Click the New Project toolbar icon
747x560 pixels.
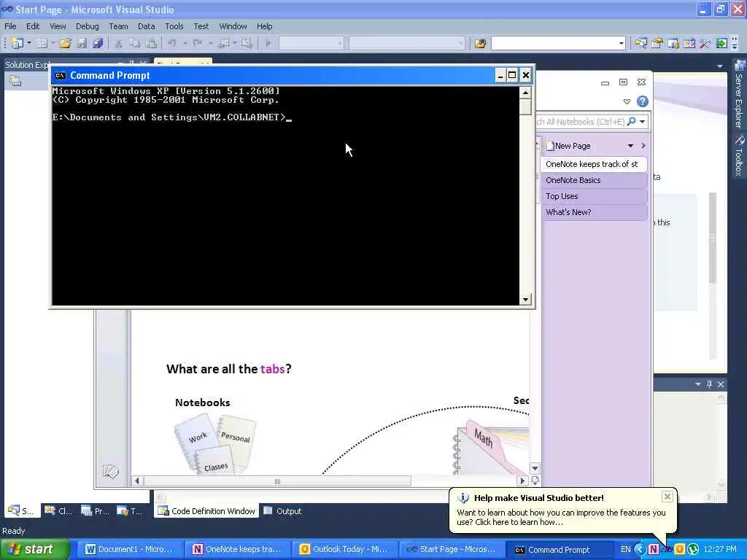18,43
